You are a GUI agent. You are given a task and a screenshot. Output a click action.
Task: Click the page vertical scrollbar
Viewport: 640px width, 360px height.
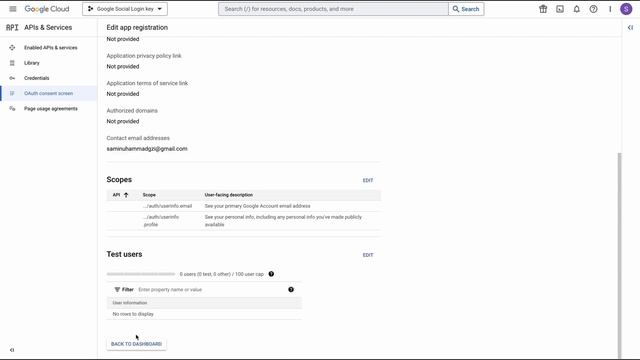[620, 255]
